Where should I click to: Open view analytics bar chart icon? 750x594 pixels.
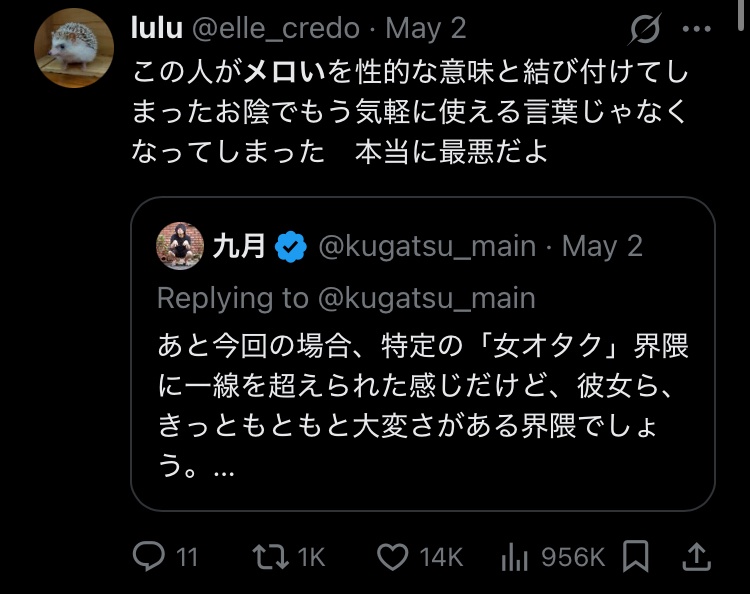[x=512, y=556]
